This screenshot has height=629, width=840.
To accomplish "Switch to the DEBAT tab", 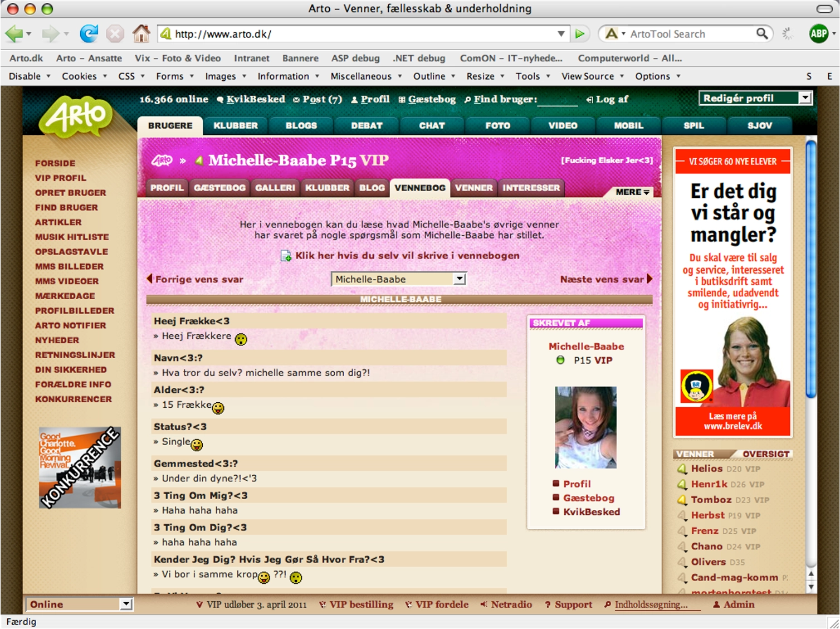I will point(367,125).
